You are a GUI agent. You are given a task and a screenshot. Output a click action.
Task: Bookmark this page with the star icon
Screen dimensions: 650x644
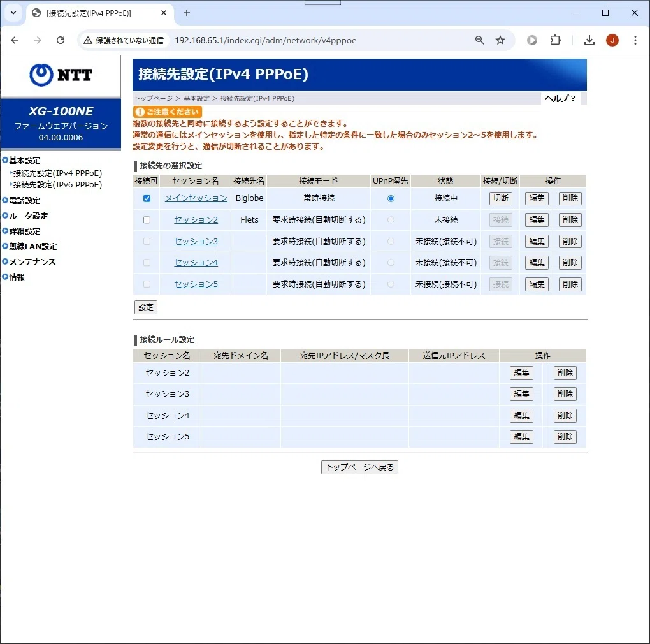click(x=500, y=40)
